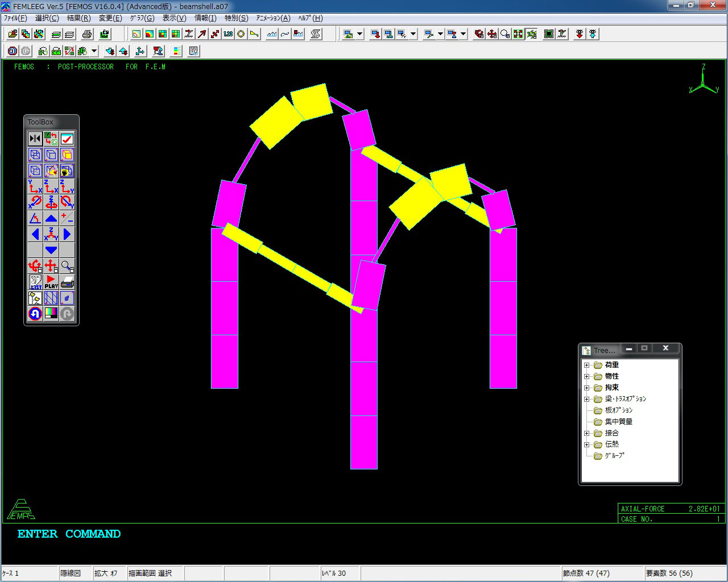Open the dropdown arrow beside the first display-window icon
Viewport: 728px width, 582px height.
(360, 34)
